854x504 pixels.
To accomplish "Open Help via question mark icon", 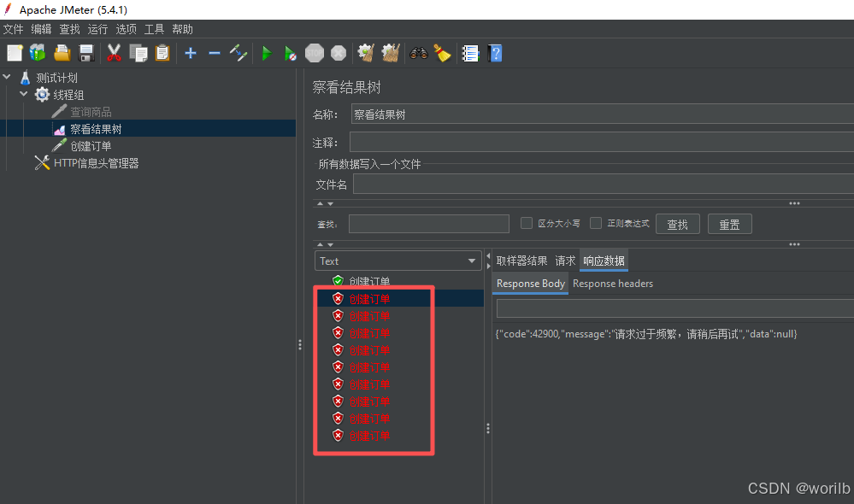I will (495, 53).
